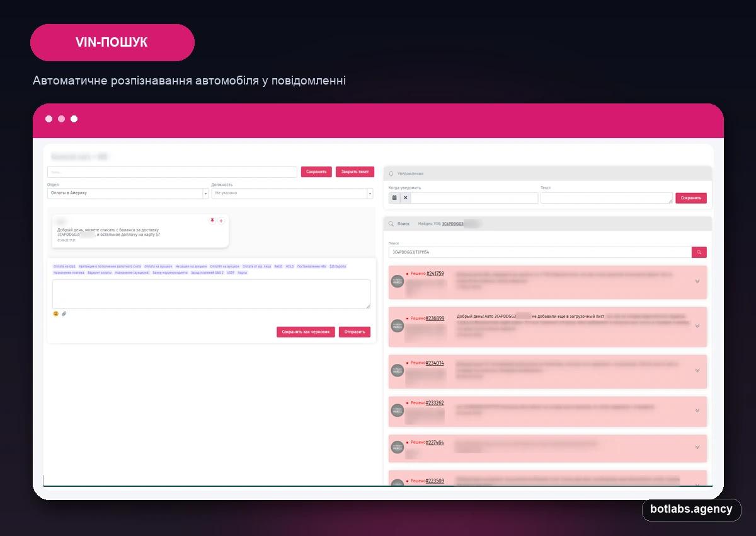Insert the Оплата на аукцион template tag

coord(158,266)
